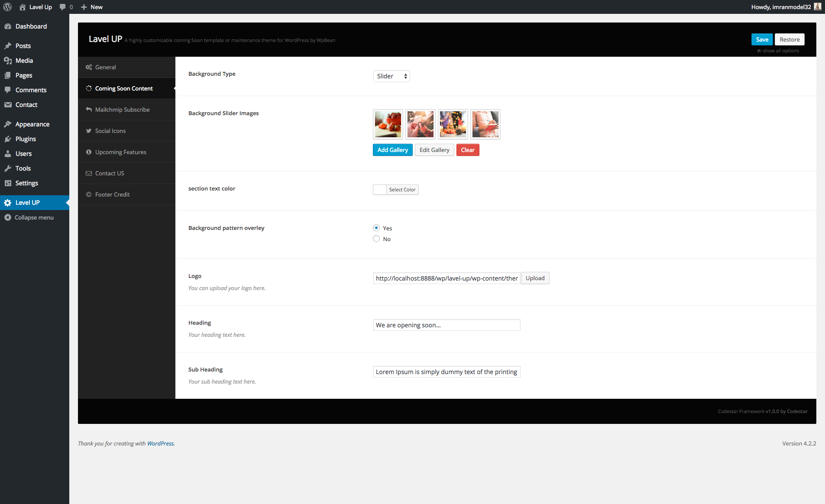This screenshot has height=504, width=825.
Task: Open the Upcoming Features tab
Action: pyautogui.click(x=126, y=152)
